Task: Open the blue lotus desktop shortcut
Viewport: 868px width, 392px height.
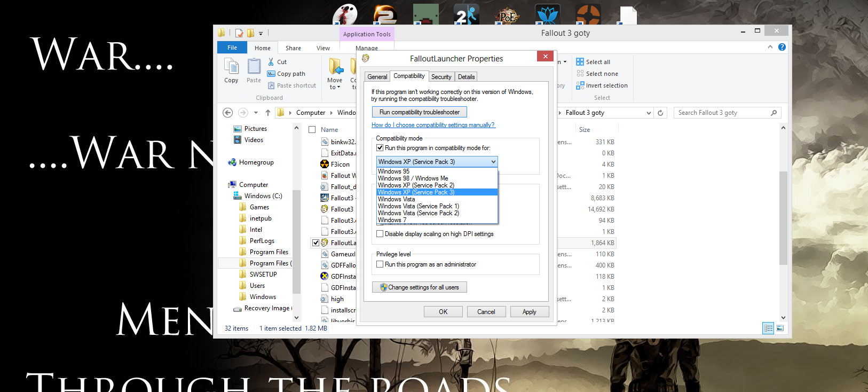Action: [547, 14]
